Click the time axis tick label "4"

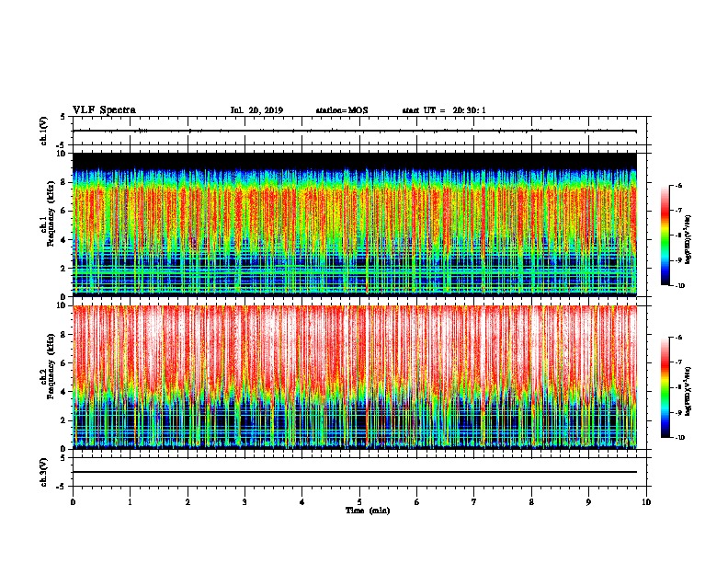pyautogui.click(x=302, y=502)
